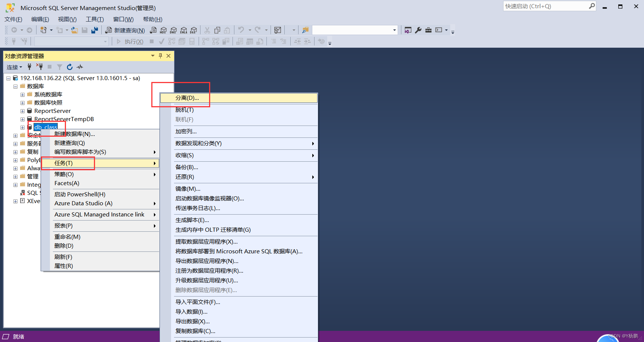Click the Activity Monitor icon
Viewport: 644px width, 342px height.
278,30
